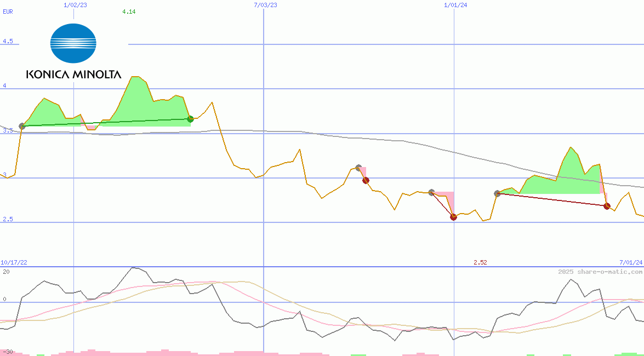Viewport: 644px width, 356px height.
Task: Click the 4.5 price axis label
Action: coord(8,41)
